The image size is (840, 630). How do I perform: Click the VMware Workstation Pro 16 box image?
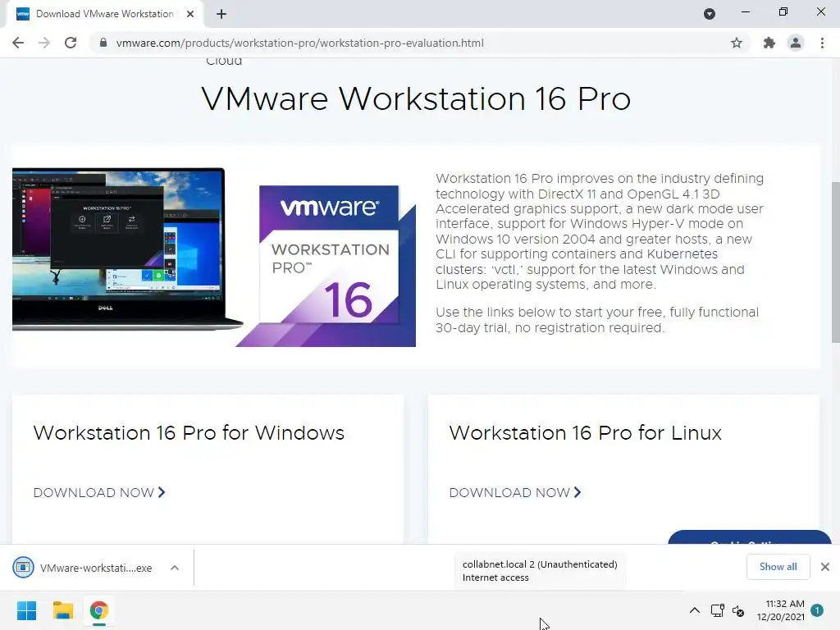(x=326, y=267)
